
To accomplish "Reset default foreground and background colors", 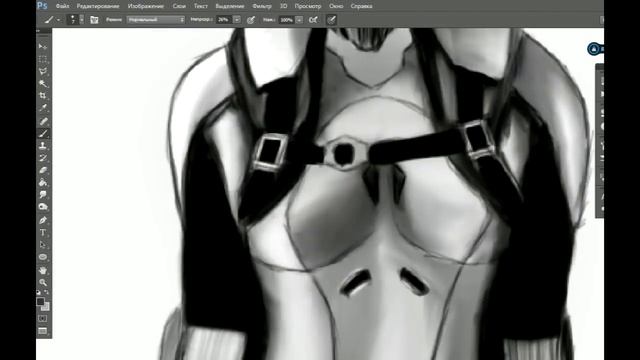I will tap(39, 292).
